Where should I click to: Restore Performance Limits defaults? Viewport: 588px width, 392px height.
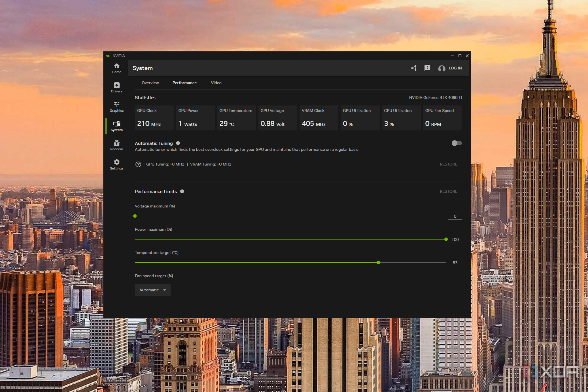(x=448, y=191)
